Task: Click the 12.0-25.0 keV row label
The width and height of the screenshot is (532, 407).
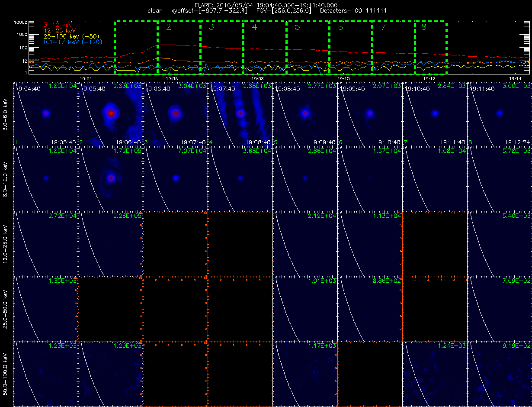Action: point(5,244)
